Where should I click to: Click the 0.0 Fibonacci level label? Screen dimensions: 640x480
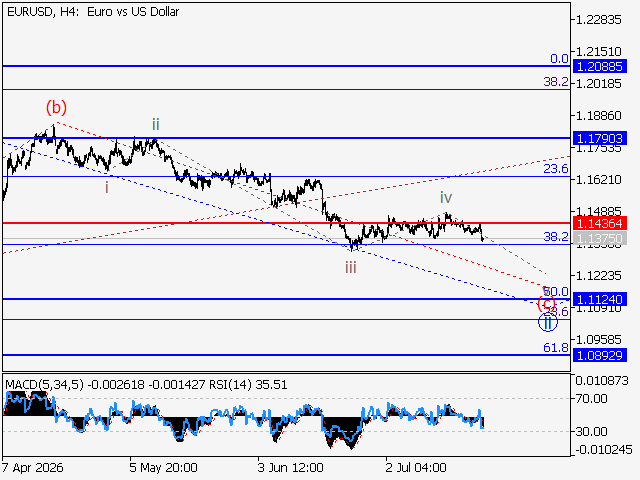coord(559,59)
